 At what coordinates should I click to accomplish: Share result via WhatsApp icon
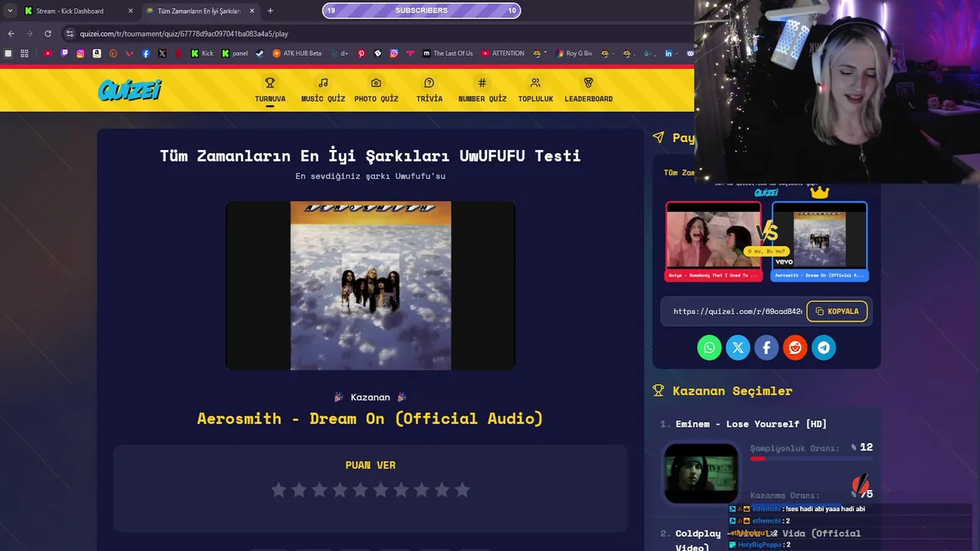tap(709, 347)
